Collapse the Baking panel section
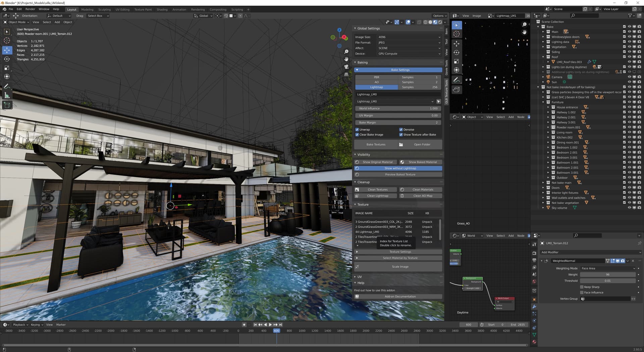Screen dimensions: 644x352 pos(355,62)
